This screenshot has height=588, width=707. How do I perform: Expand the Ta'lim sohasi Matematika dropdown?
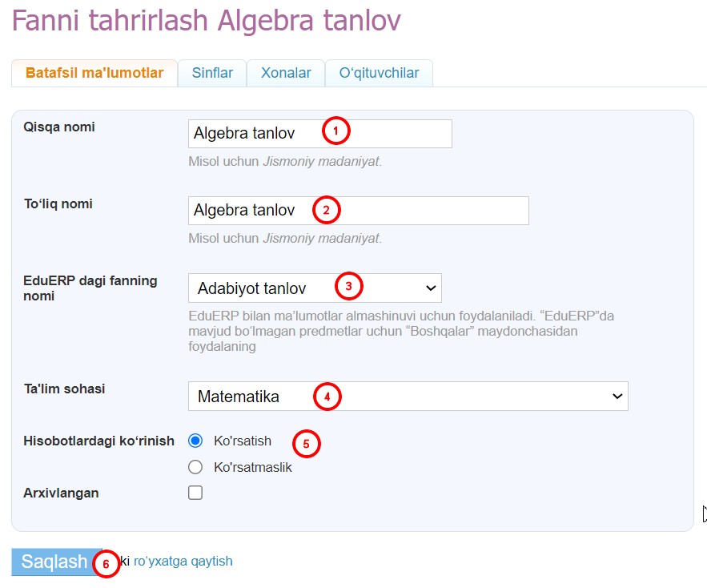coord(408,396)
